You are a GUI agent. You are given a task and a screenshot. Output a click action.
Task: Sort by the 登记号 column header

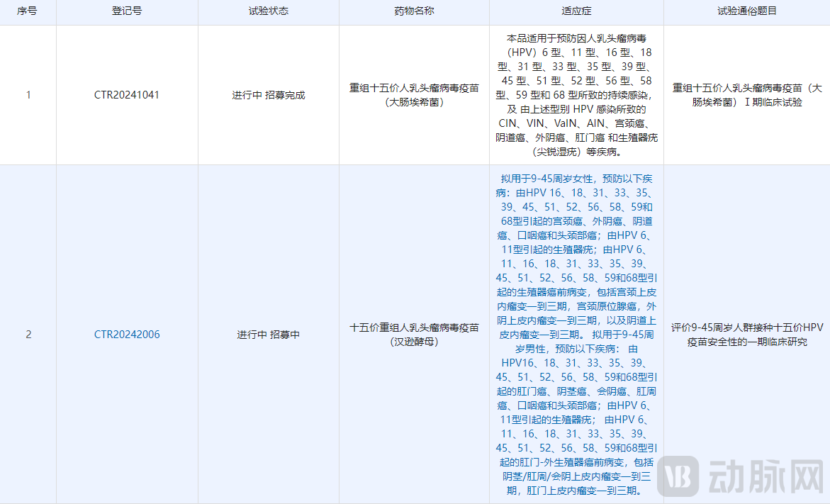tap(126, 11)
